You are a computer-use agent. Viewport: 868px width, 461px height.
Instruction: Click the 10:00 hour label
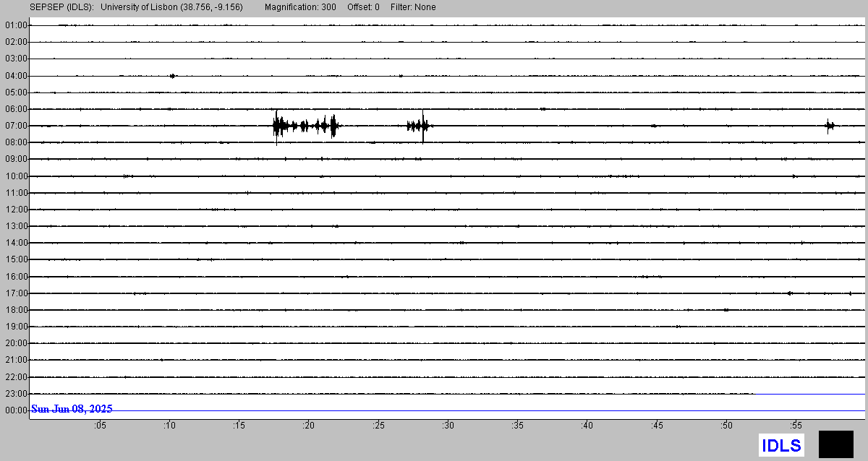tap(16, 176)
